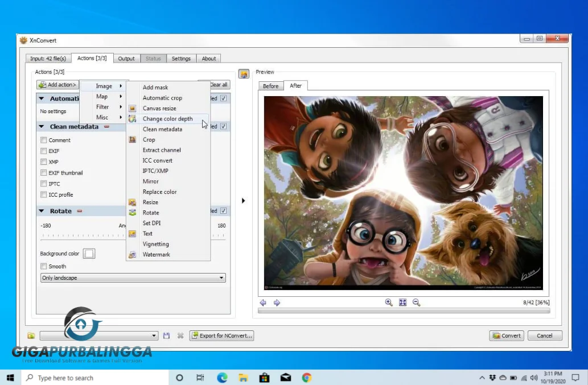Open File Explorer from taskbar

243,378
